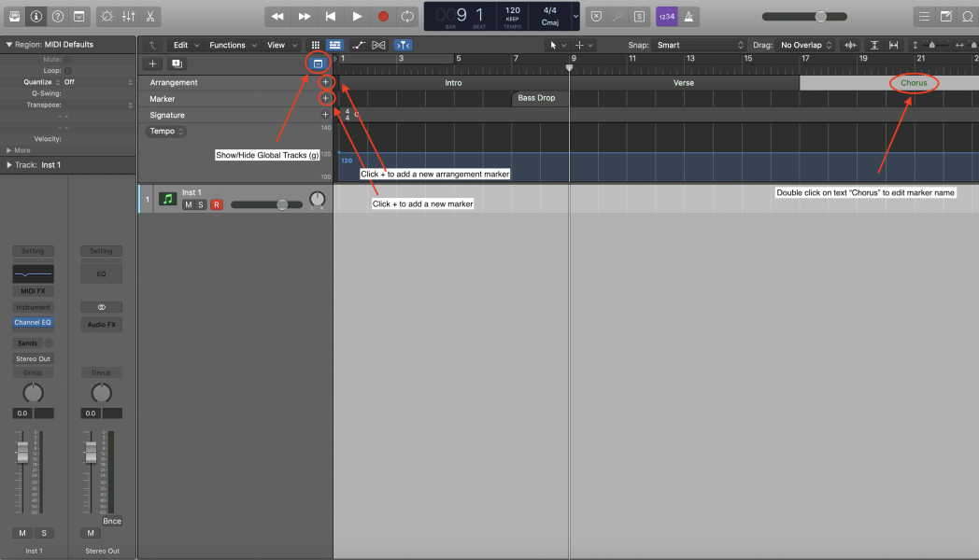Go to beginning with the transport button

[x=331, y=16]
